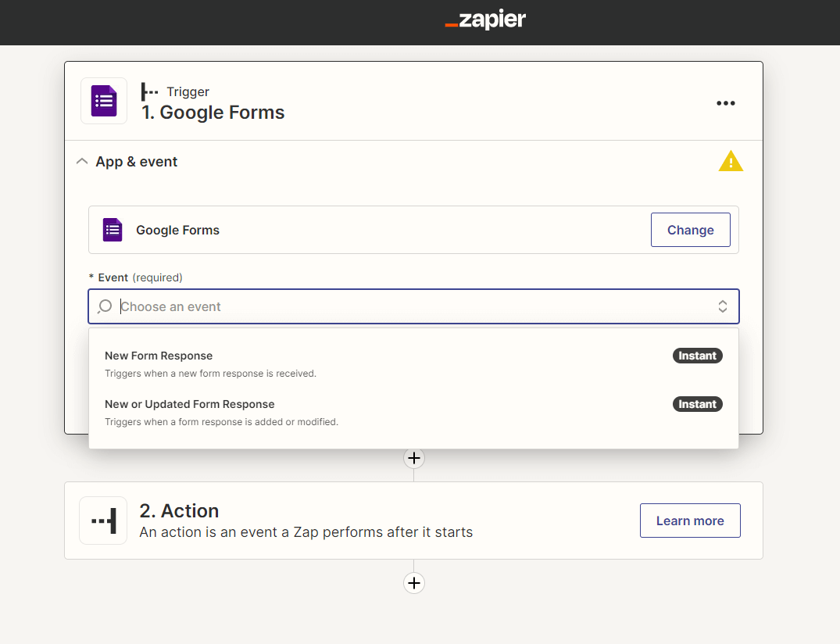Click the plus button below the Action step

click(x=413, y=583)
